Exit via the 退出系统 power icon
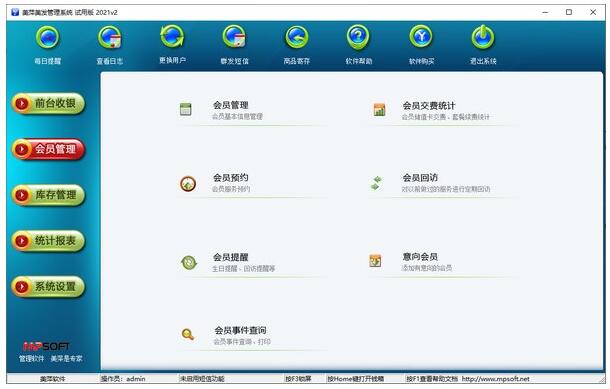Viewport: 610px width, 389px height. click(x=483, y=37)
